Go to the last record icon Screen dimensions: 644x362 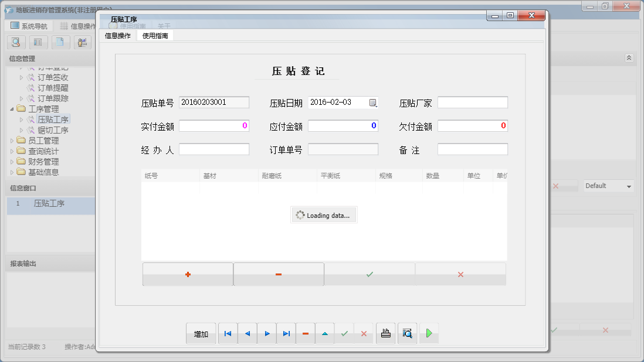[286, 333]
